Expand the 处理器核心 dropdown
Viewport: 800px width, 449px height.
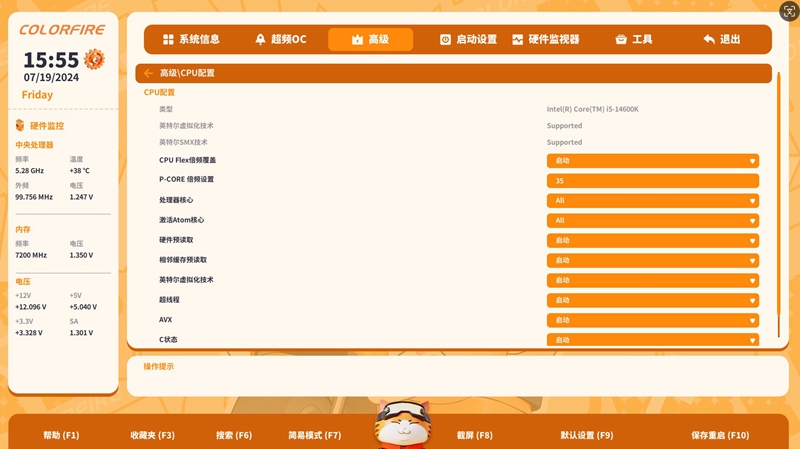pyautogui.click(x=652, y=201)
